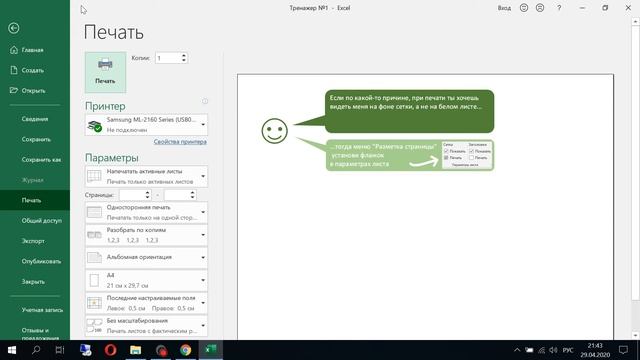The width and height of the screenshot is (640, 360).
Task: Decrease copies with the down spinner
Action: click(184, 60)
